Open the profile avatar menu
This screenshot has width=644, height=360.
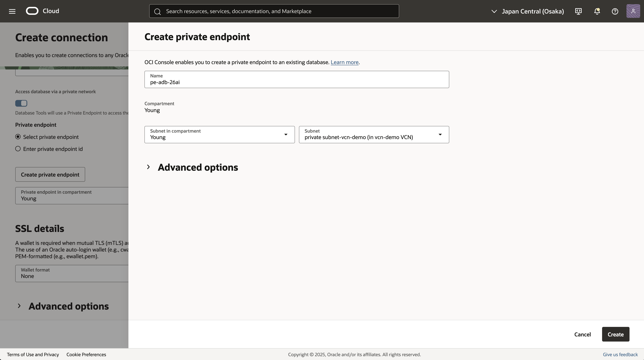click(x=633, y=11)
